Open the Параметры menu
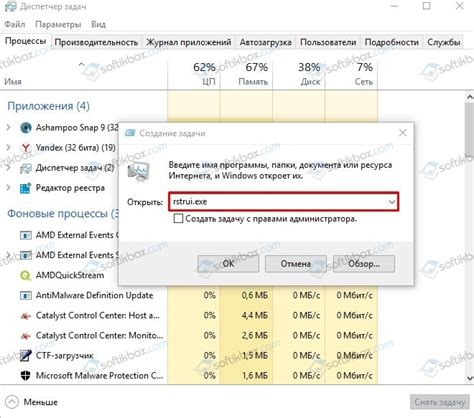The image size is (474, 418). coord(58,24)
